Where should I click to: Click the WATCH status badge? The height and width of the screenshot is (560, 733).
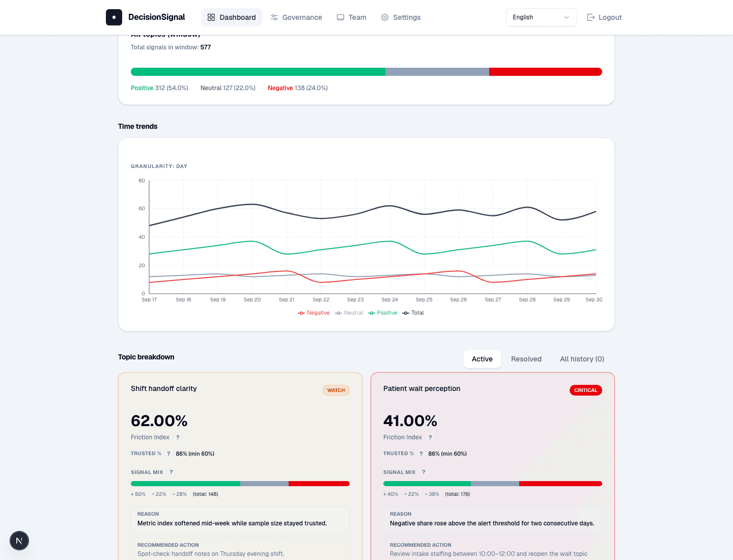tap(336, 390)
